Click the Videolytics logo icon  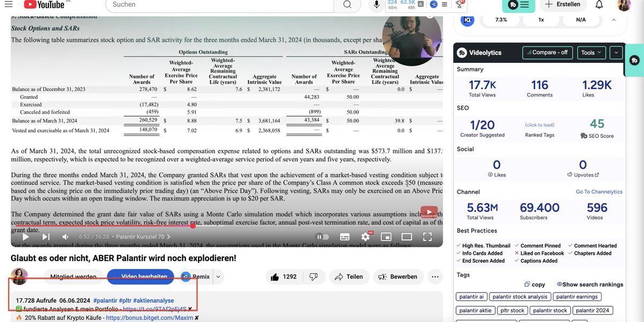click(x=462, y=53)
